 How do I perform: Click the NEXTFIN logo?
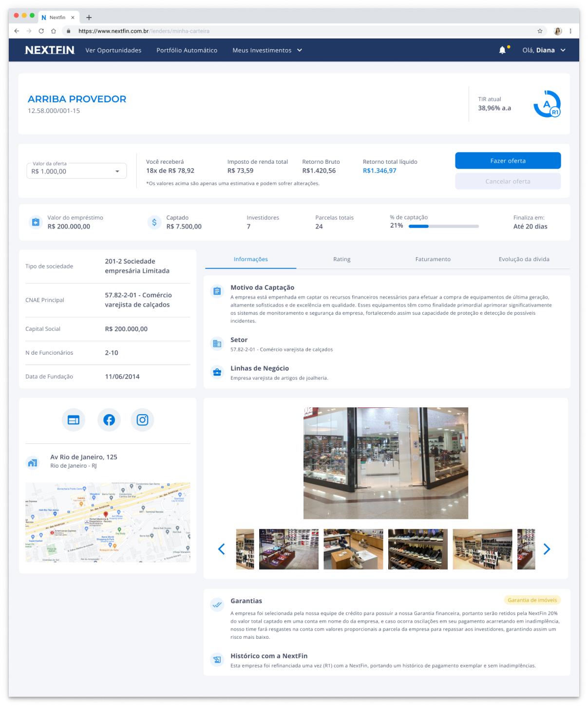[x=50, y=50]
